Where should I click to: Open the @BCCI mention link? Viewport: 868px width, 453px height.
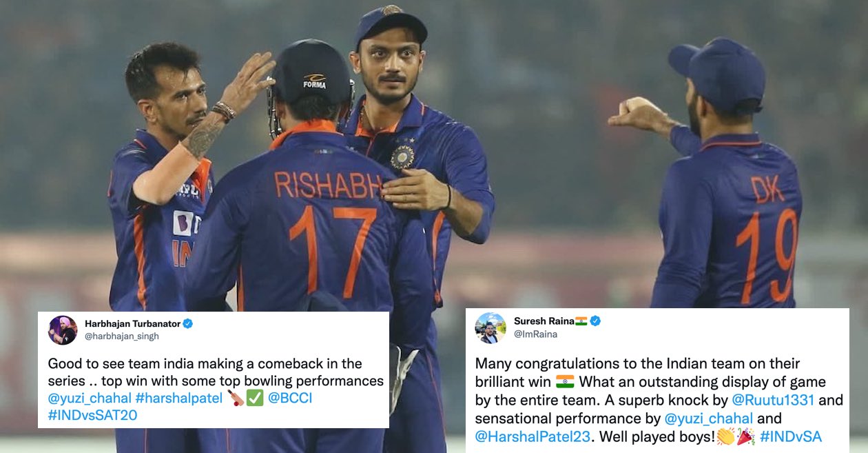coord(290,399)
